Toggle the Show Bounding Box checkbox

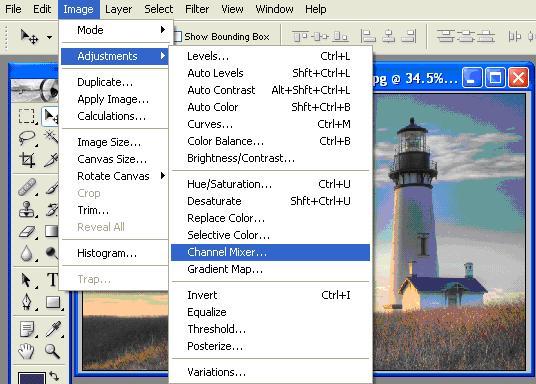point(177,37)
